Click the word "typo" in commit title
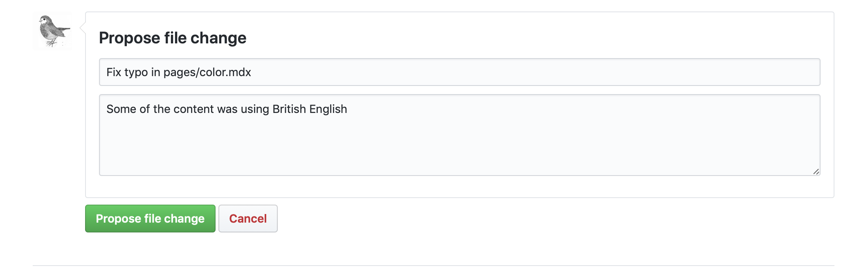This screenshot has height=275, width=868. [136, 72]
